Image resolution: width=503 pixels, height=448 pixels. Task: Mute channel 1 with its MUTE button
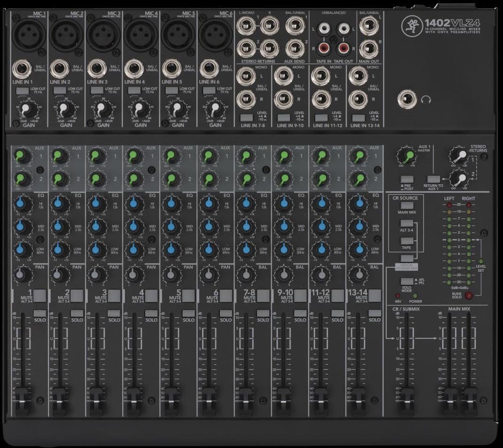click(x=40, y=296)
